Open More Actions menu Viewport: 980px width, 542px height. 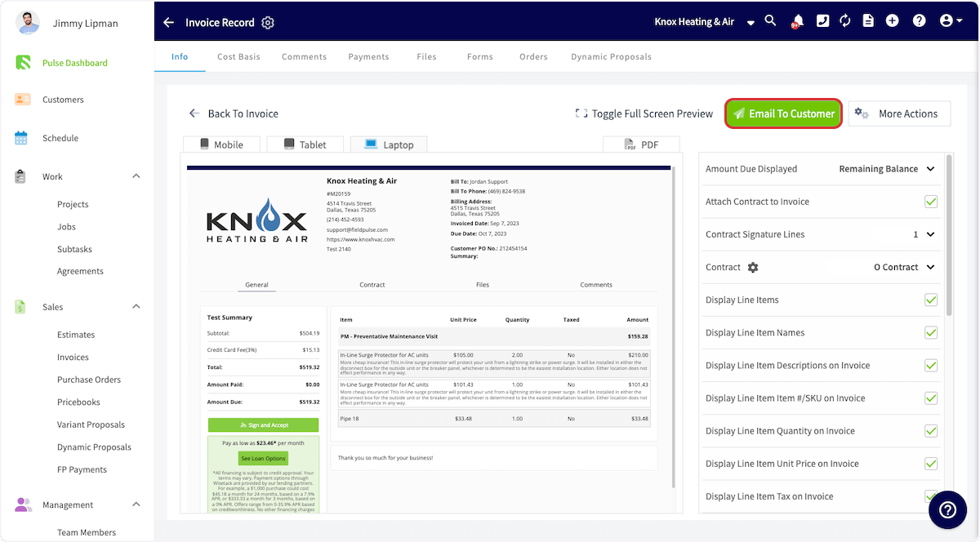click(x=900, y=113)
